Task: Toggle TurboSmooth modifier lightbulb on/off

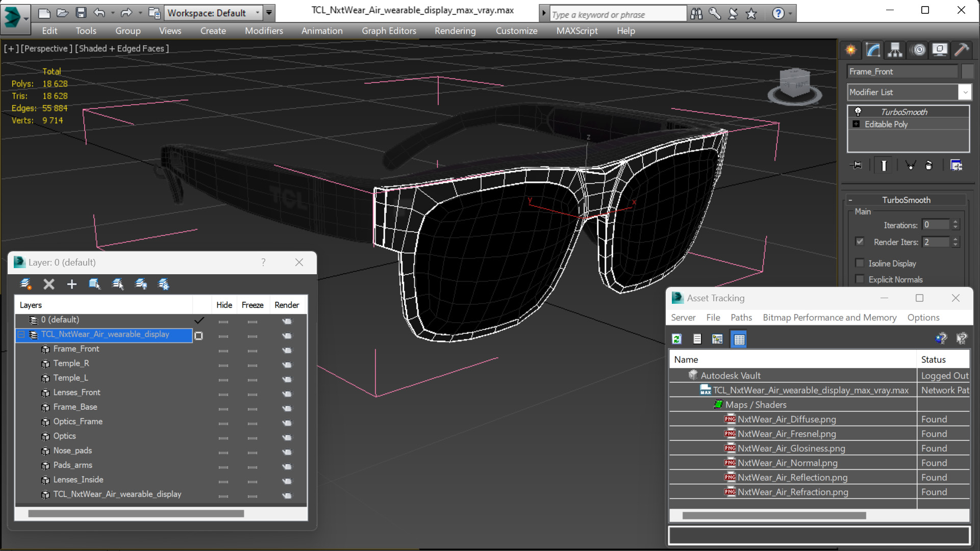Action: click(x=858, y=112)
